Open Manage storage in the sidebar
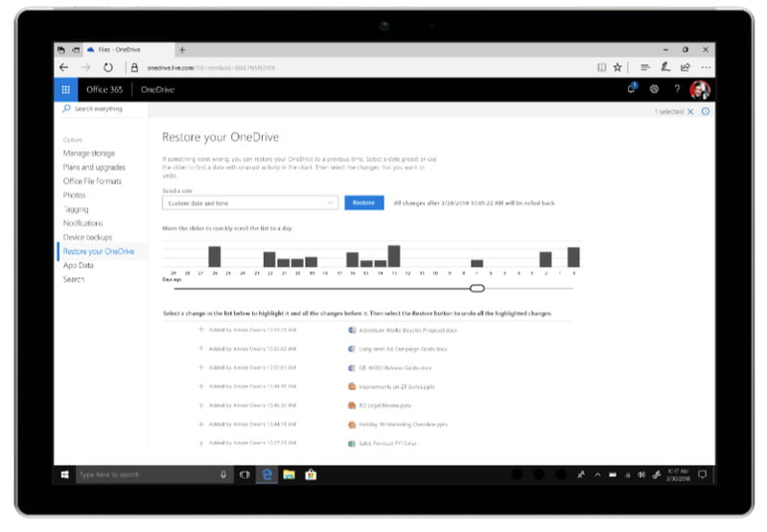The image size is (767, 532). click(89, 153)
